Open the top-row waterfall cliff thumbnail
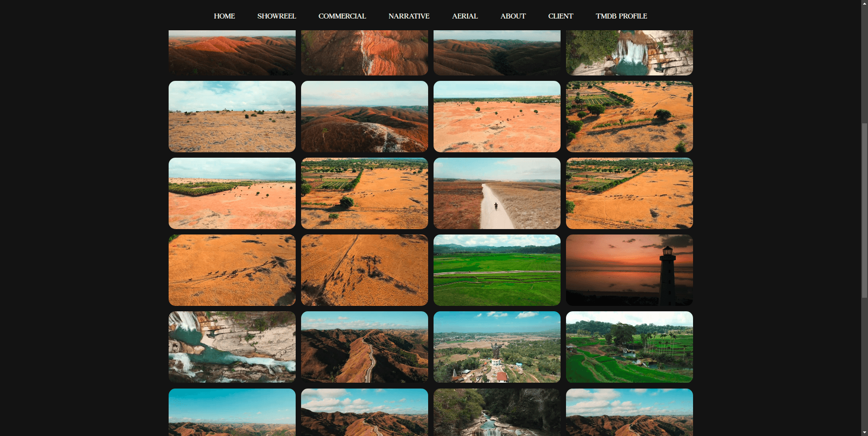 point(629,52)
